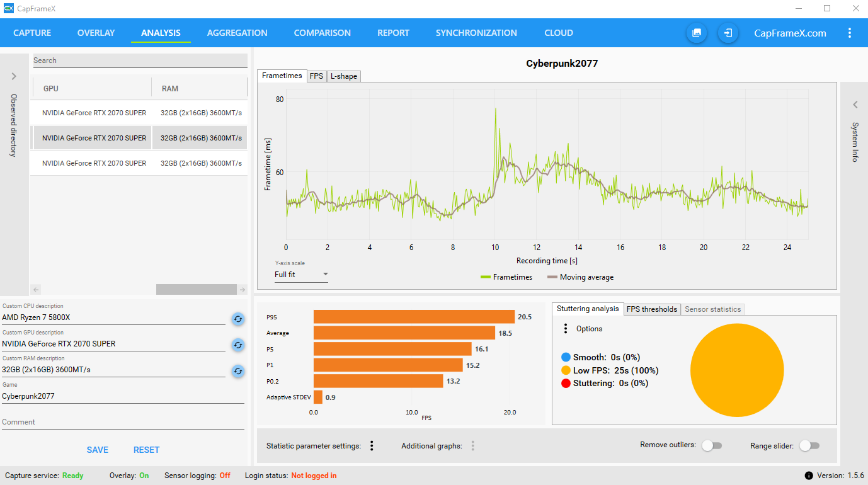Click the login icon in header
Image resolution: width=868 pixels, height=485 pixels.
[728, 33]
